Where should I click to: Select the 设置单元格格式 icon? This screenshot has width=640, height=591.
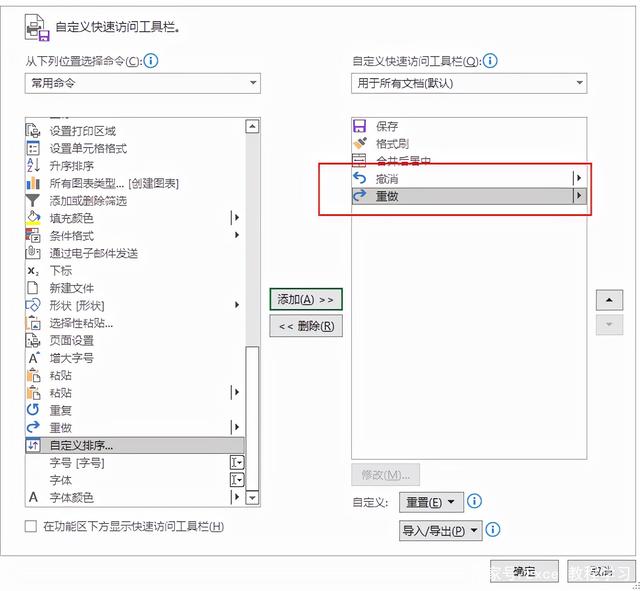(33, 148)
